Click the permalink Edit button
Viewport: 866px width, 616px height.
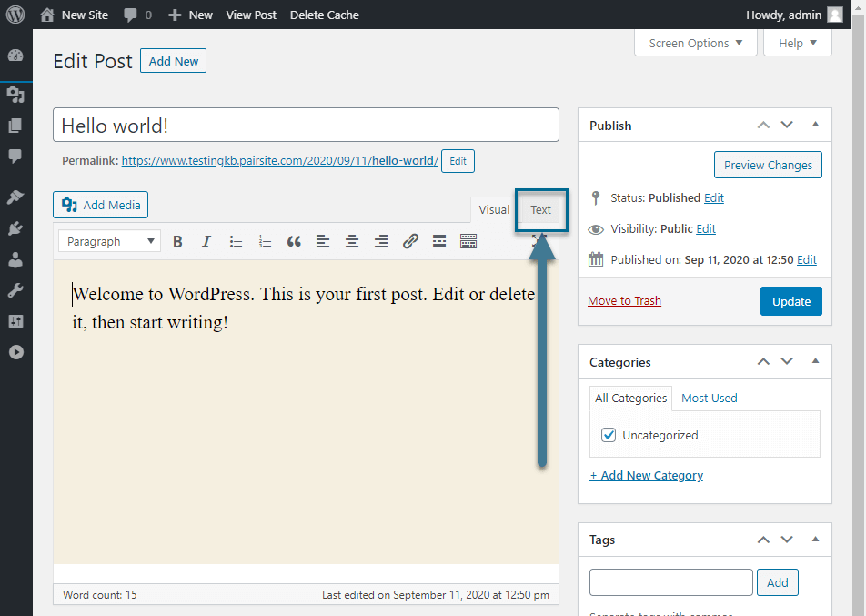pyautogui.click(x=458, y=161)
